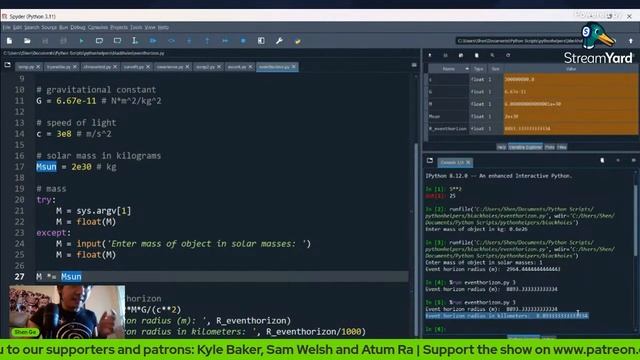Open the editor Browse tabs icon
The image size is (640, 360).
7,65
